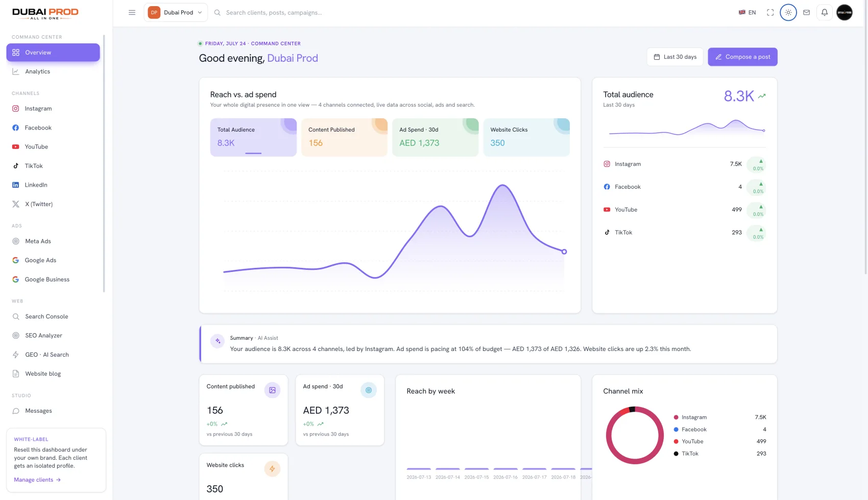Screen dimensions: 868x500
Task: Toggle light/dark theme sun icon
Action: coord(788,13)
